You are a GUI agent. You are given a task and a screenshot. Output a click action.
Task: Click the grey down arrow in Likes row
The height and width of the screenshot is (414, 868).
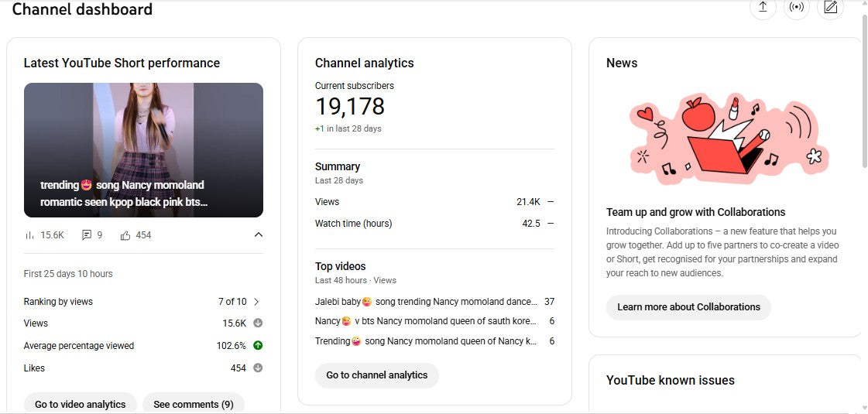(x=258, y=368)
